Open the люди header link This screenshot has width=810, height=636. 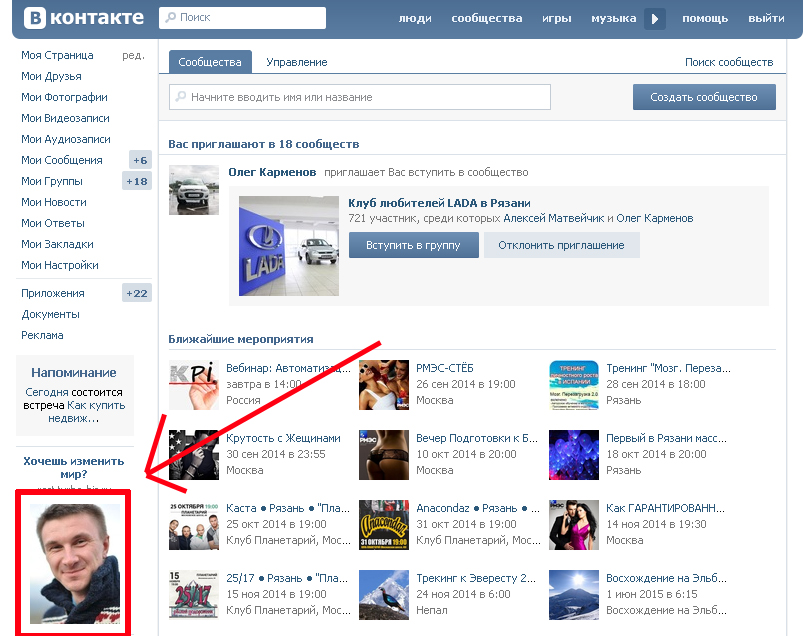pyautogui.click(x=415, y=19)
